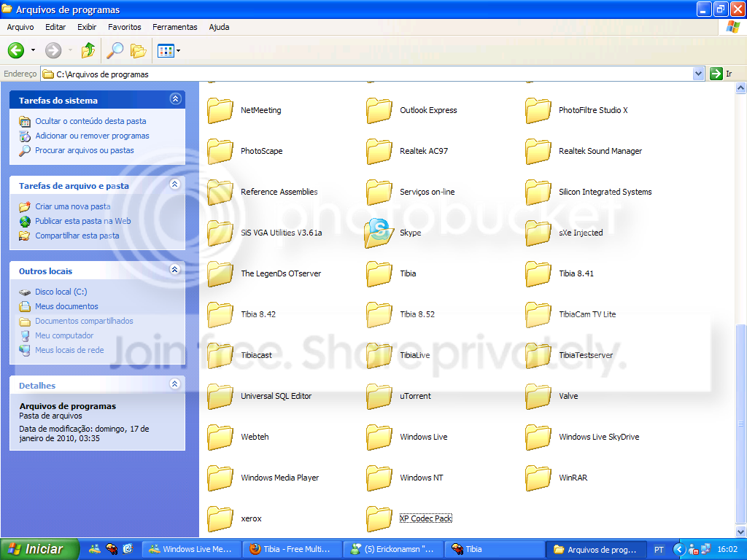Toggle the Folders pane toolbar icon

[x=138, y=50]
